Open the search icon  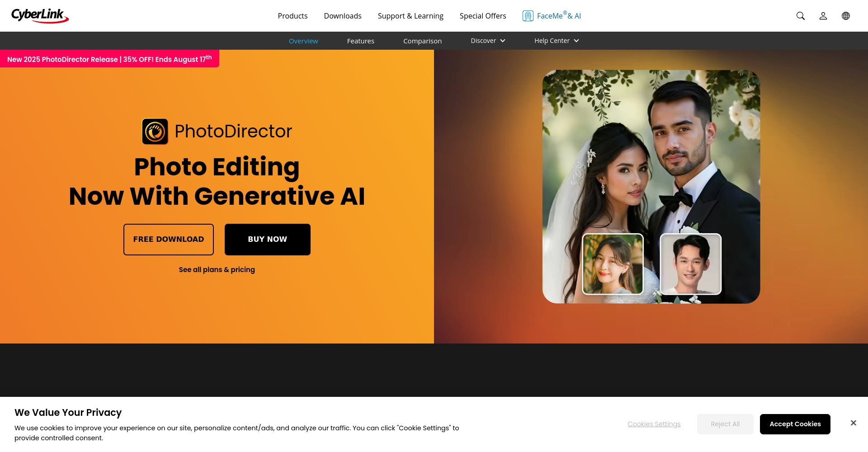(801, 16)
